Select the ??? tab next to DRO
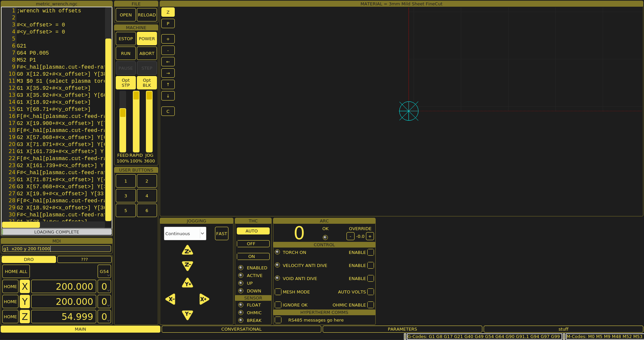Viewport: 644px width, 340px height. pyautogui.click(x=85, y=259)
